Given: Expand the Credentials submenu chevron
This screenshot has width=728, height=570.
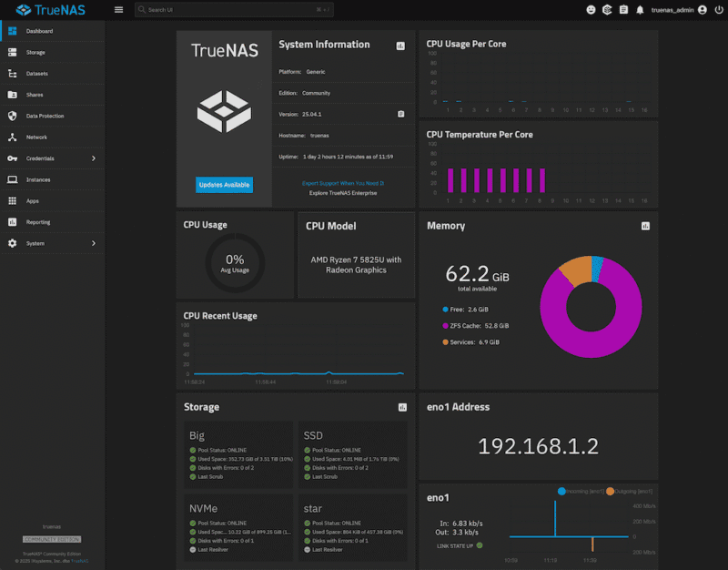Looking at the screenshot, I should 94,158.
